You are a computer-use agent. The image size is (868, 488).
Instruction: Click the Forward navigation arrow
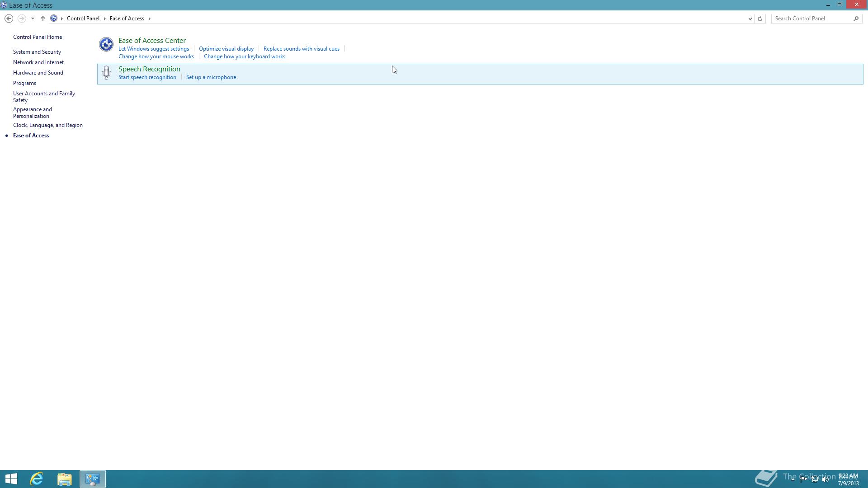tap(21, 19)
